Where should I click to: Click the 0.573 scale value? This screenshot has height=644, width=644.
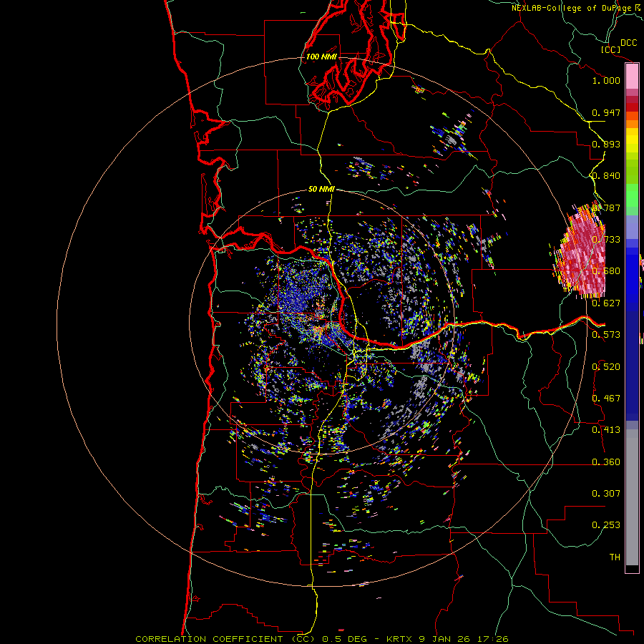coord(606,335)
